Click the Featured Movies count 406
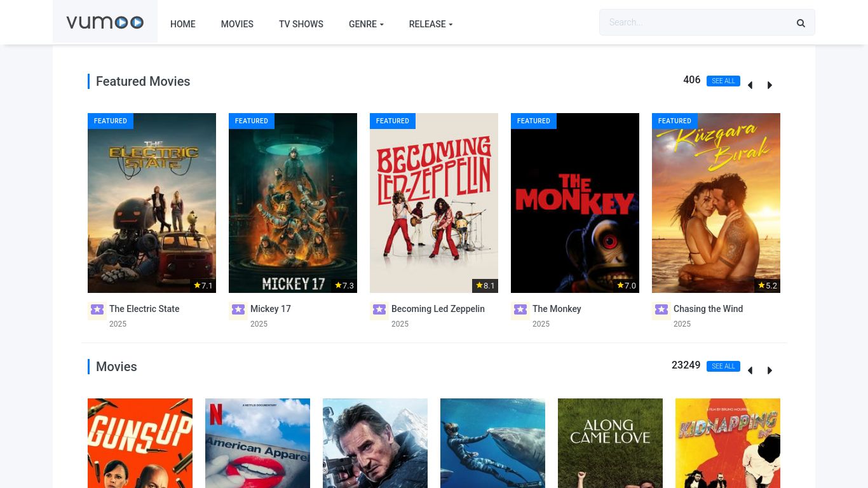The height and width of the screenshot is (488, 868). [x=692, y=80]
